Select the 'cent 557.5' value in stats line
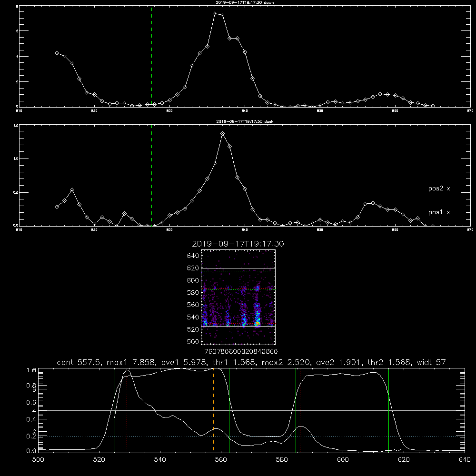Image resolution: width=476 pixels, height=476 pixels. [79, 362]
